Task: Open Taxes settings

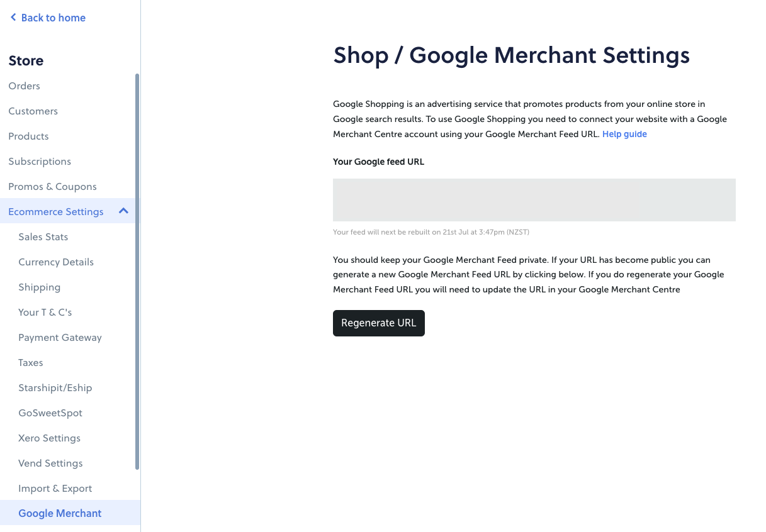Action: tap(31, 363)
